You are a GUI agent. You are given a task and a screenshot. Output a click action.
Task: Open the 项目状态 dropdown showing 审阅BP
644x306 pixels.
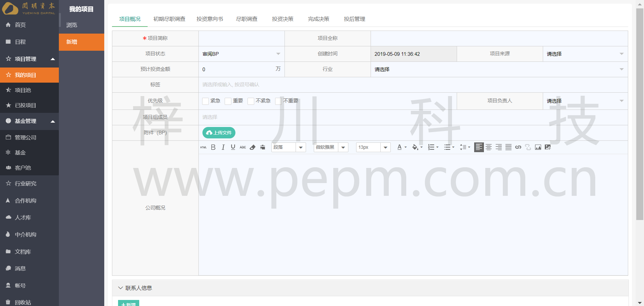[241, 54]
